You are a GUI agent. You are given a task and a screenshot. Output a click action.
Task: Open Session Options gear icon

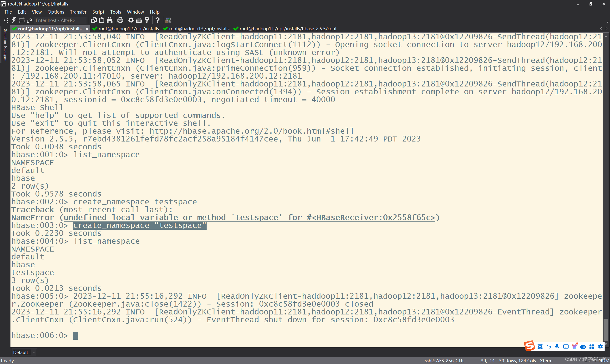click(x=131, y=20)
